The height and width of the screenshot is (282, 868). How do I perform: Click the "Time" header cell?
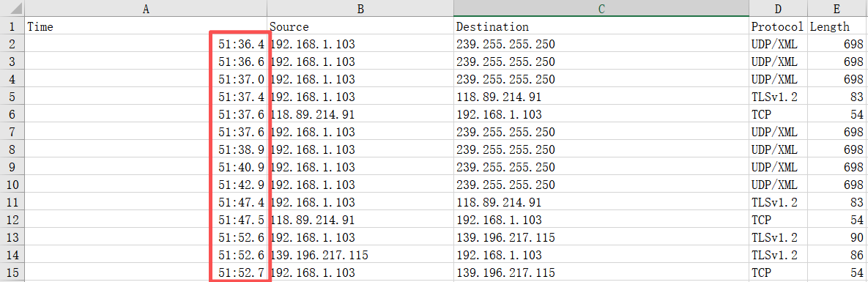click(146, 26)
